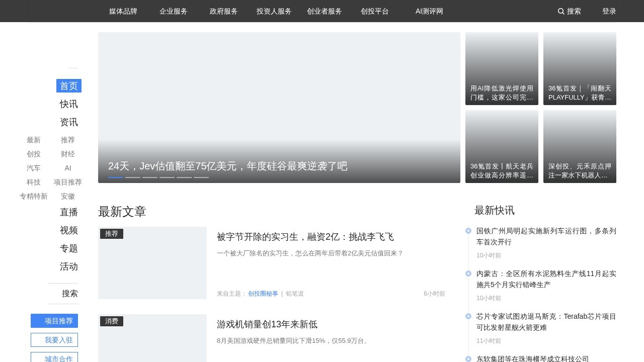Viewport: 644px width, 362px height.
Task: Open 专精特新 subcategory in sidebar
Action: click(34, 197)
